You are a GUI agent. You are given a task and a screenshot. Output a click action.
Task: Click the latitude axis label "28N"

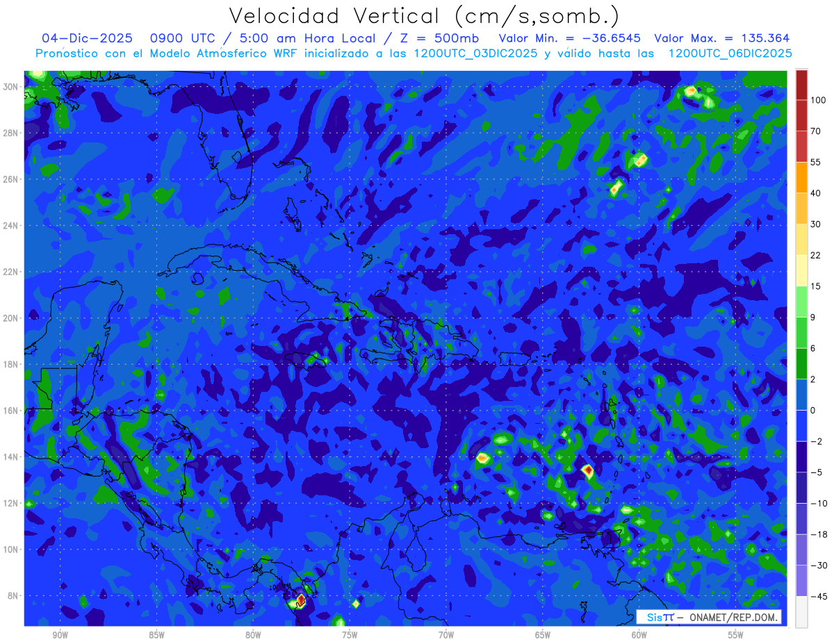pyautogui.click(x=10, y=133)
